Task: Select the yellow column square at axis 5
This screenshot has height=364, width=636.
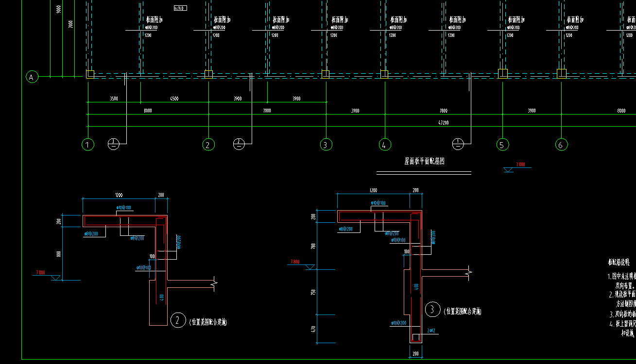Action: [502, 74]
